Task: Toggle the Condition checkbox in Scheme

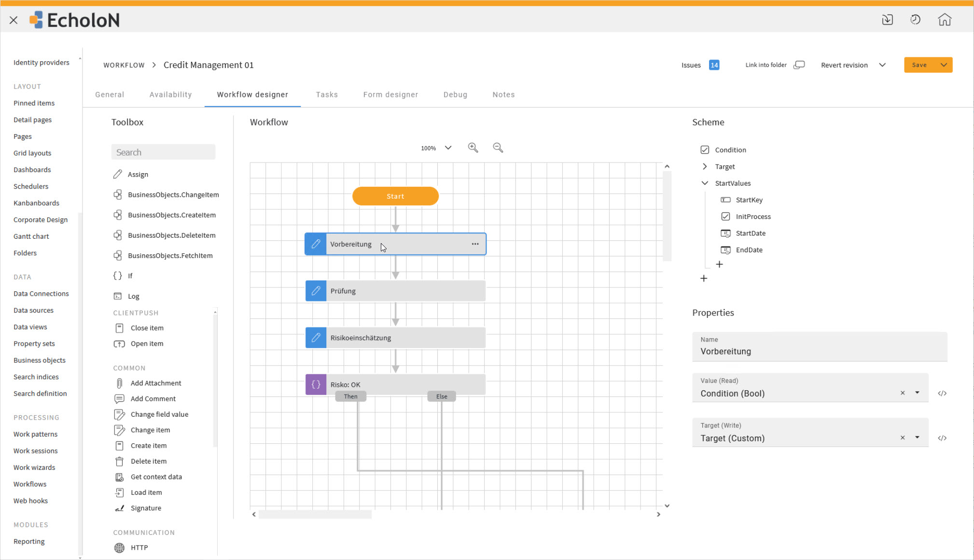Action: pos(705,150)
